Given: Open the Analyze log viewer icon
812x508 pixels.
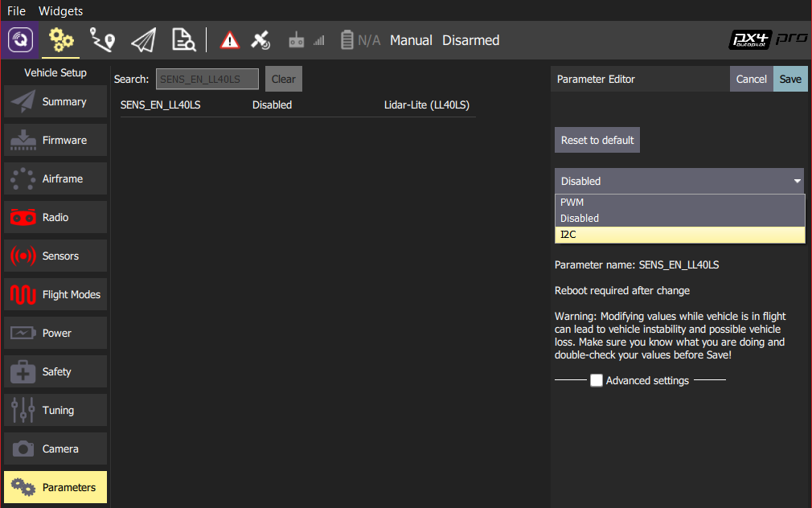Looking at the screenshot, I should click(185, 40).
